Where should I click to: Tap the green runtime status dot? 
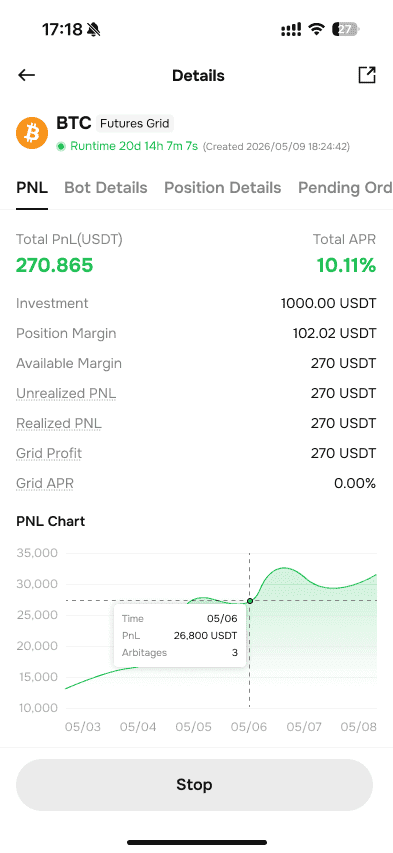pos(61,146)
